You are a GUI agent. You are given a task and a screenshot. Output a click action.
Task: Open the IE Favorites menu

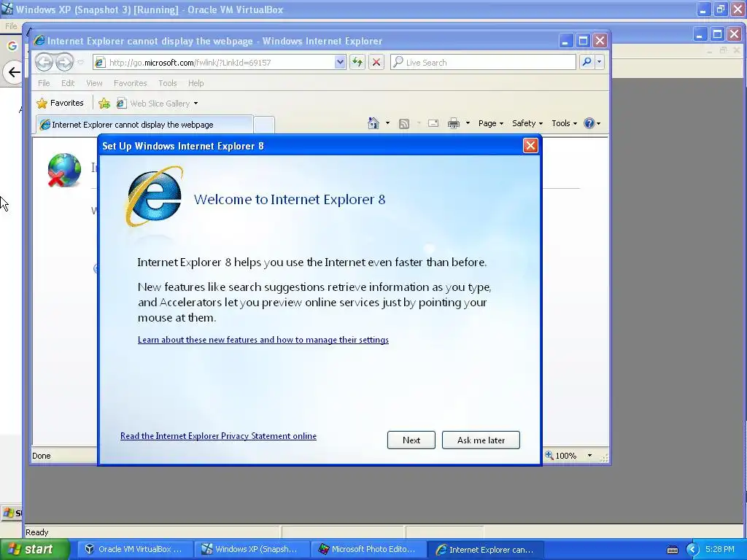tap(130, 83)
